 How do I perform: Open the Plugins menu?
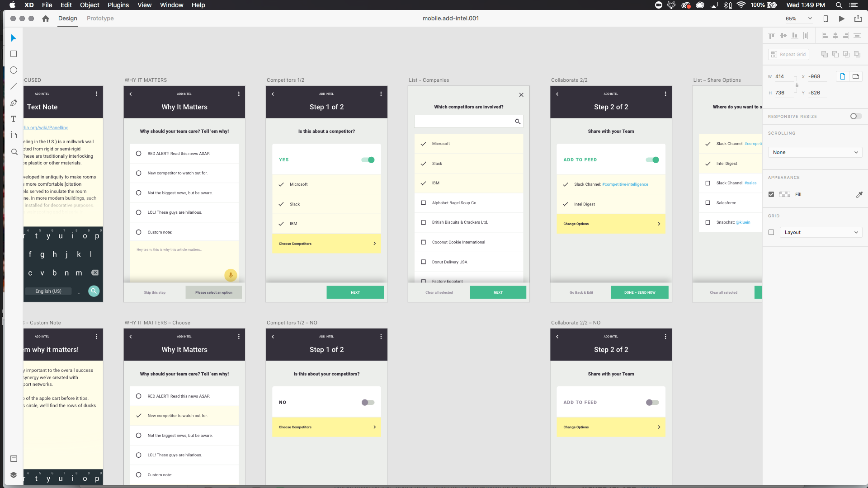tap(118, 5)
